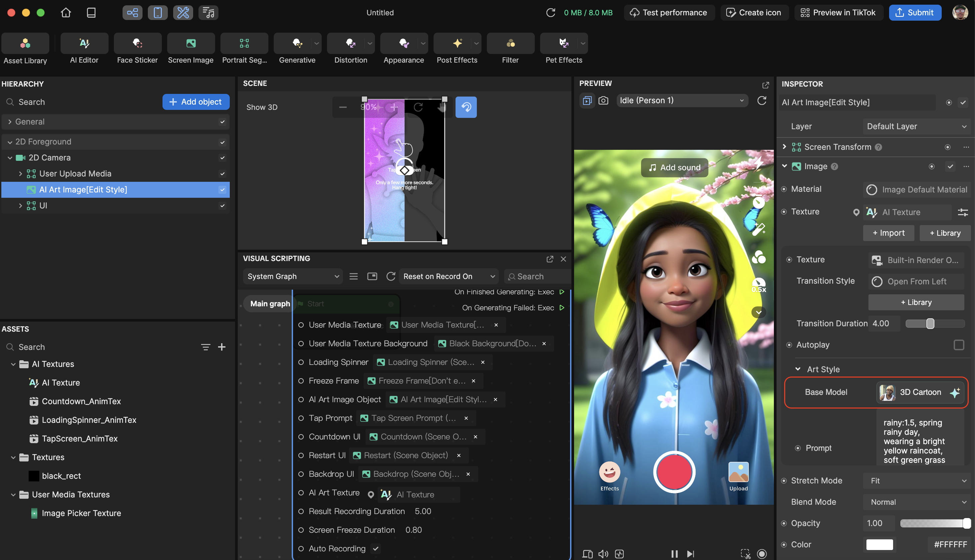Click the blue interaction tool in Scene
Image resolution: width=975 pixels, height=560 pixels.
pos(466,107)
